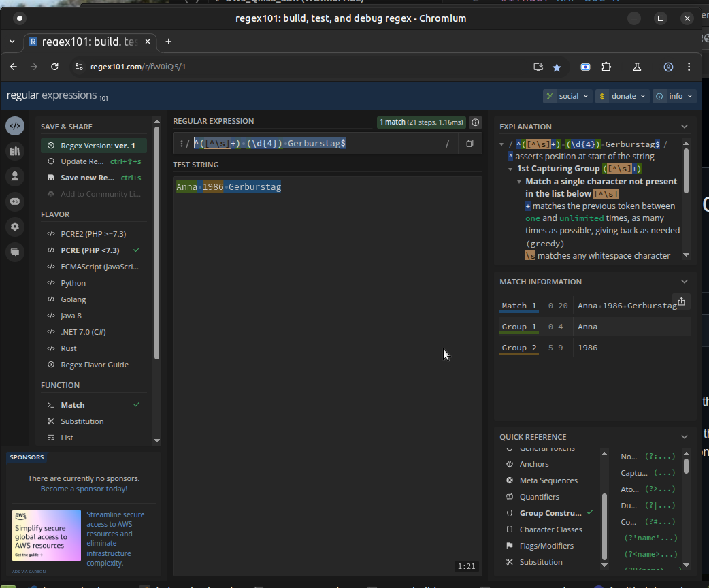
Task: Click Save new Regex button
Action: click(x=87, y=178)
